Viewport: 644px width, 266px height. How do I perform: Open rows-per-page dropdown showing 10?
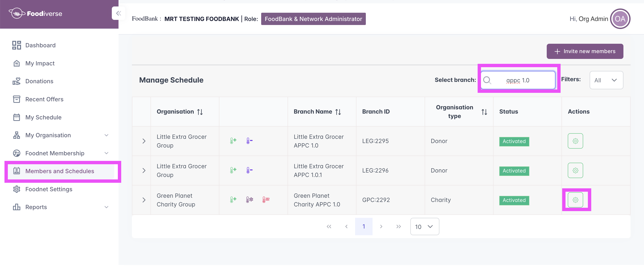(424, 226)
